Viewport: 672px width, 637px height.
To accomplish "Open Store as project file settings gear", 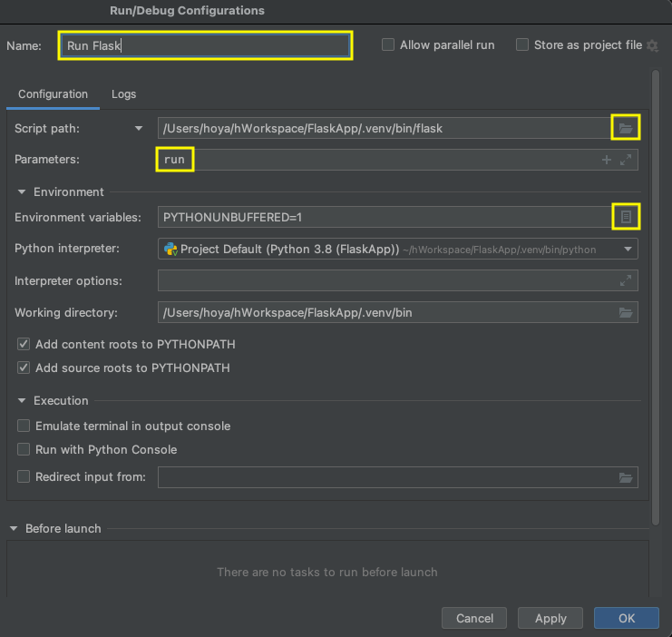I will point(652,45).
